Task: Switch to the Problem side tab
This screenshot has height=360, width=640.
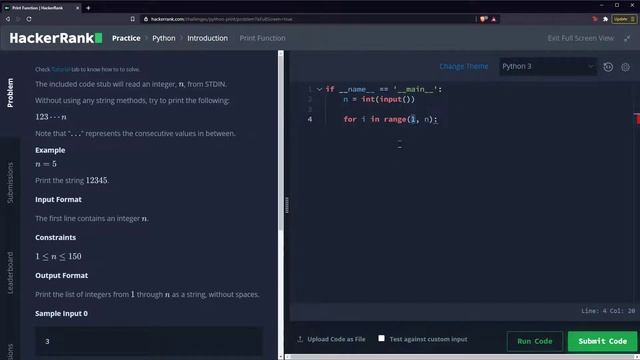Action: 10,93
